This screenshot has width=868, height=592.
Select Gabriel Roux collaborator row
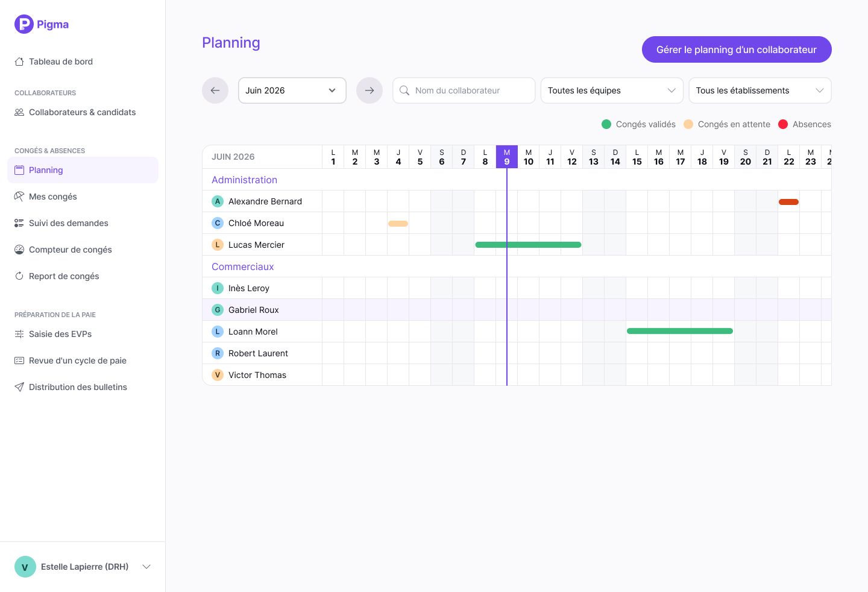(517, 310)
